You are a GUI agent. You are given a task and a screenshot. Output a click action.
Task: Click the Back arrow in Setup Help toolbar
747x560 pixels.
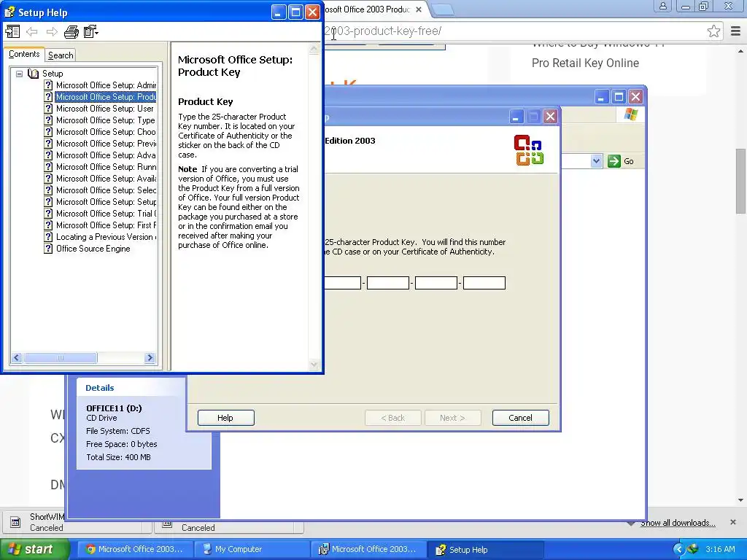point(32,32)
